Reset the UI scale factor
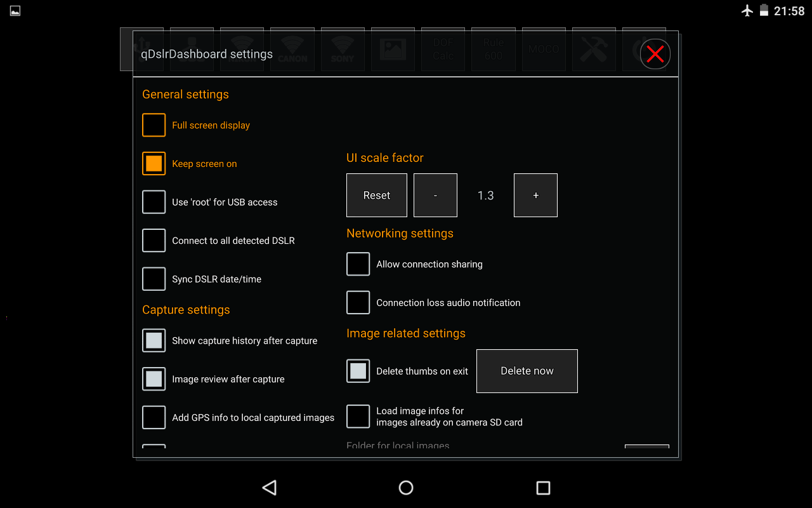The width and height of the screenshot is (812, 508). point(377,196)
